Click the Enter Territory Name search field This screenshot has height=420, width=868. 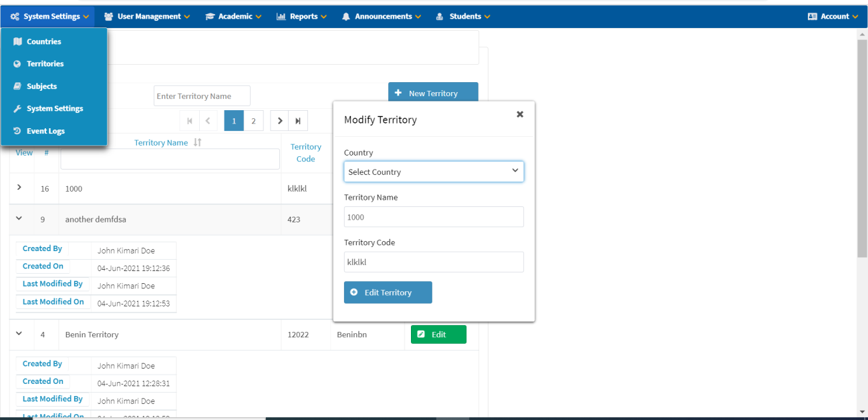[x=202, y=95]
